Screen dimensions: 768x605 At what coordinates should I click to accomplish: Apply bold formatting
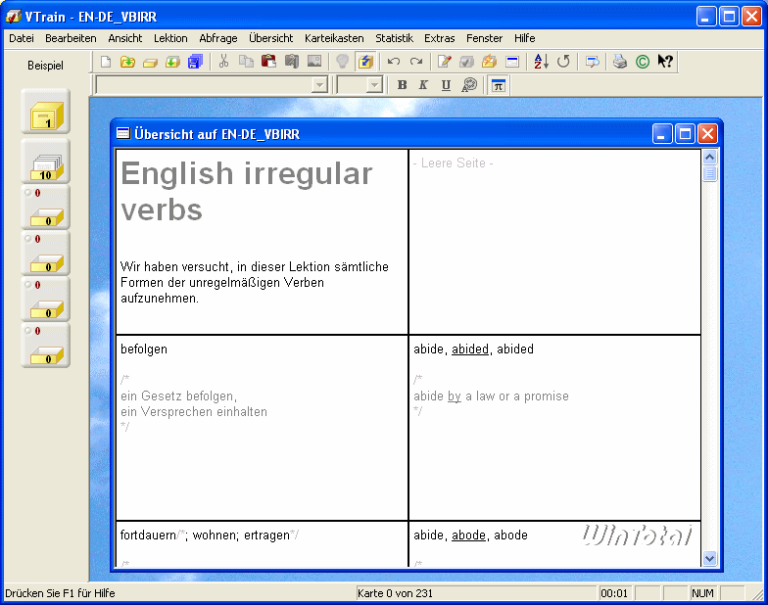[402, 85]
